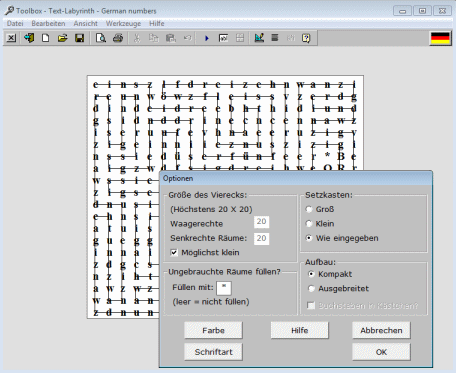Click the greyed icon left of help
The image size is (456, 373).
pos(291,38)
